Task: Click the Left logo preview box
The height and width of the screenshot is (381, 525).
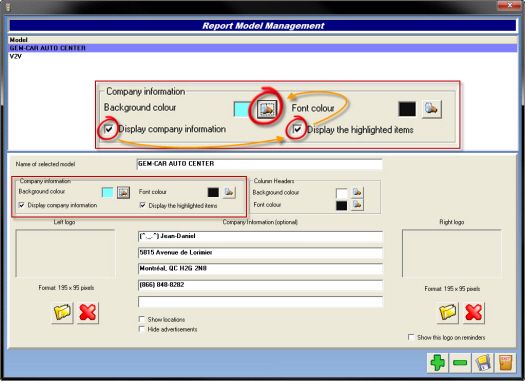Action: pos(65,253)
